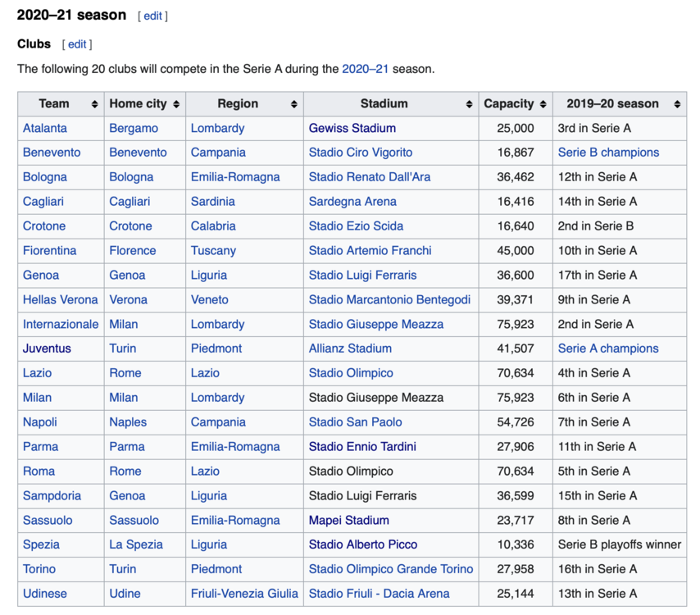Click the Region column sort arrows
The width and height of the screenshot is (700, 615).
tap(294, 104)
